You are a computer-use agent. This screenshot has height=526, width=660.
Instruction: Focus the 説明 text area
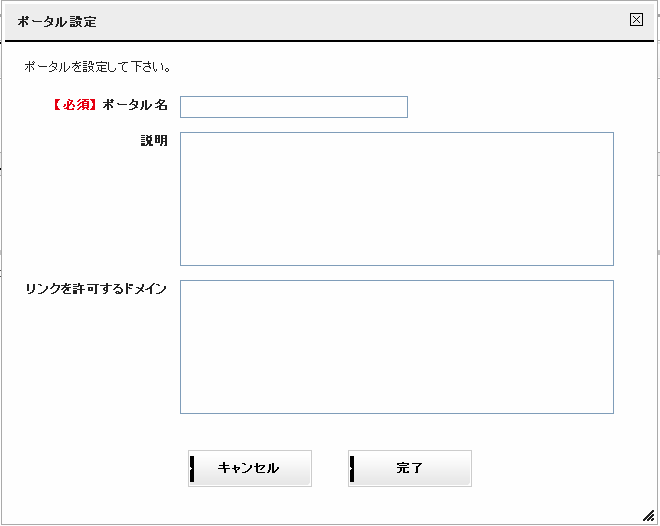[397, 199]
